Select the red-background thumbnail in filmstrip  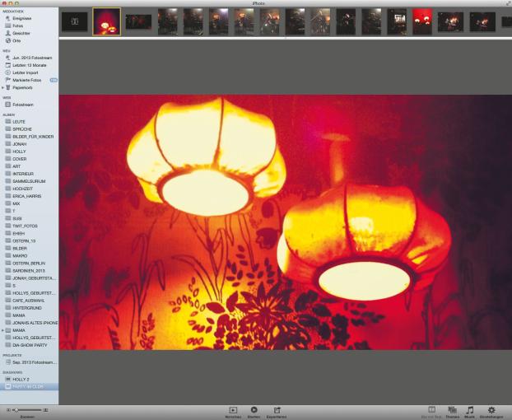click(422, 21)
